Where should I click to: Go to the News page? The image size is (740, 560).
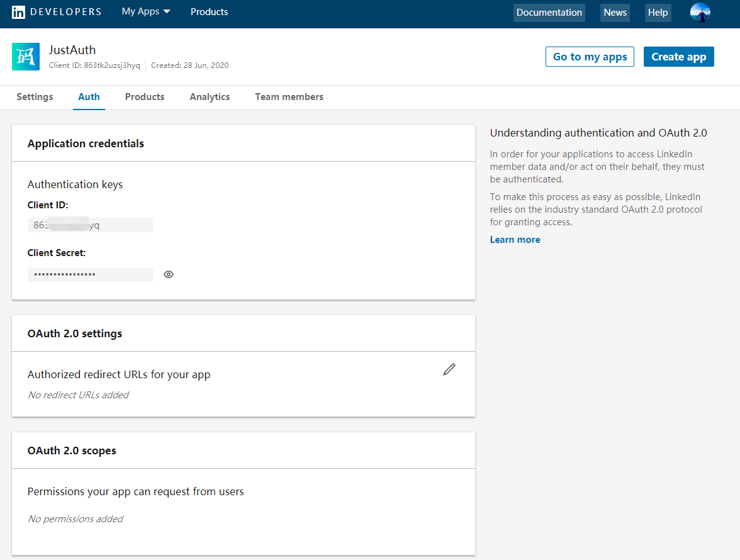click(x=615, y=13)
